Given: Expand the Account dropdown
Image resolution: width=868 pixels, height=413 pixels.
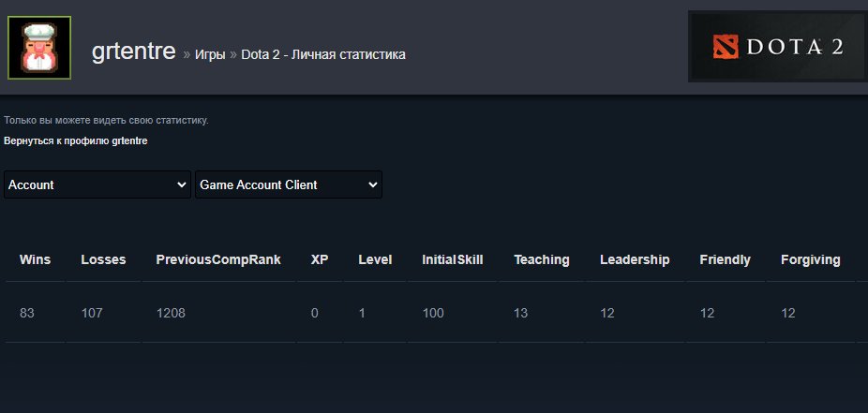Looking at the screenshot, I should (x=97, y=184).
